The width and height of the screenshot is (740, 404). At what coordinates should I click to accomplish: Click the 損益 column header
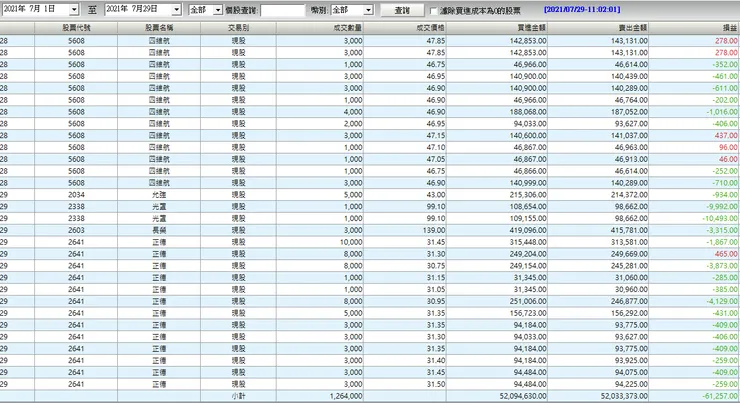pyautogui.click(x=694, y=28)
